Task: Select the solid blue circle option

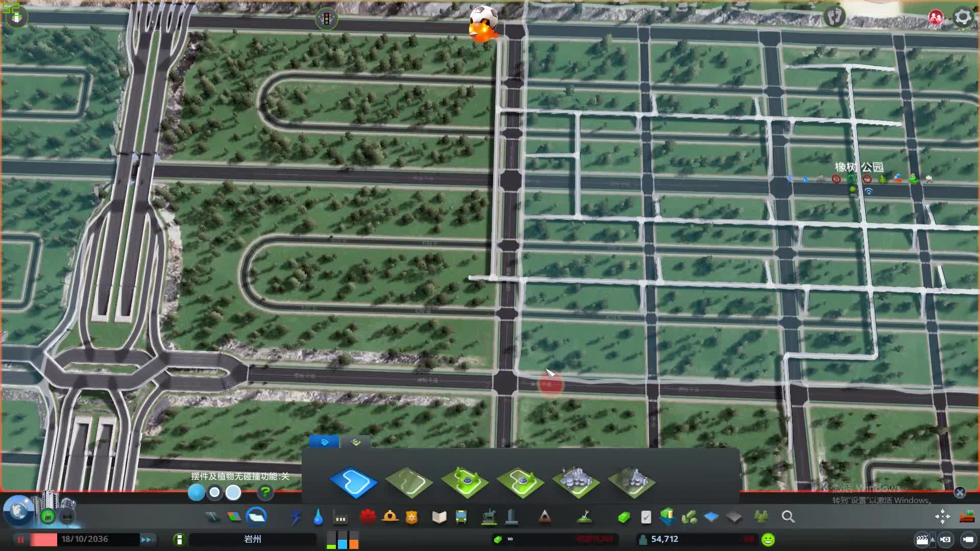Action: (x=196, y=492)
